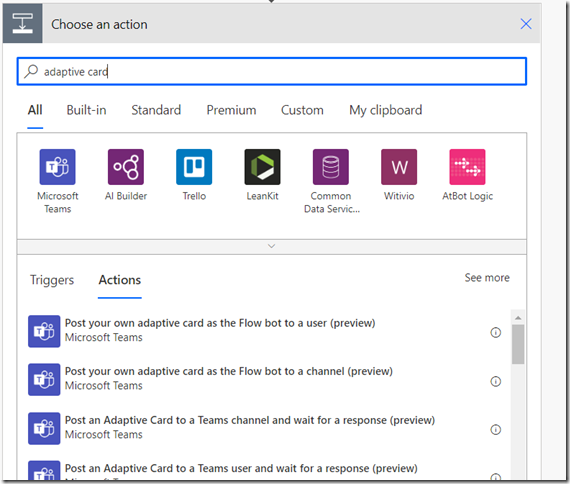Choose the Trello connector icon

click(x=194, y=167)
